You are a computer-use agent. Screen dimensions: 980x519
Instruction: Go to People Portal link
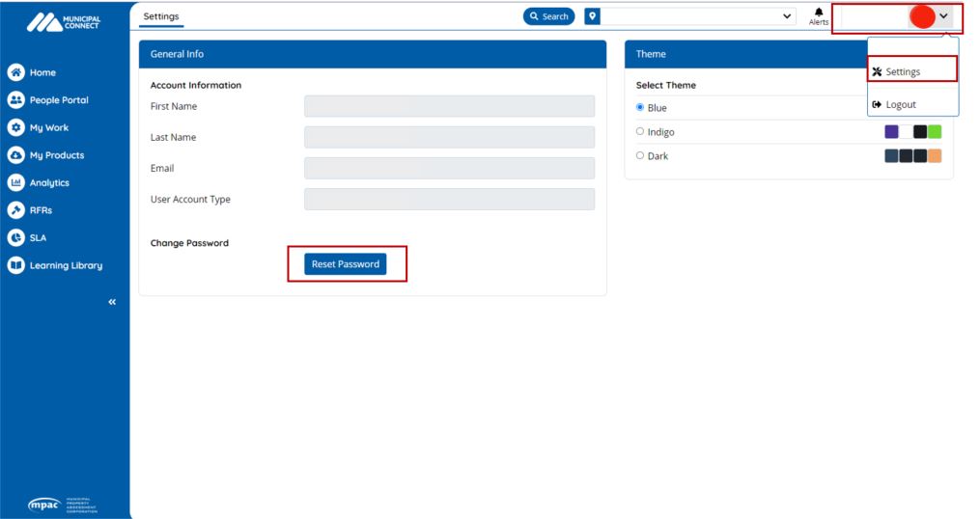pos(59,100)
